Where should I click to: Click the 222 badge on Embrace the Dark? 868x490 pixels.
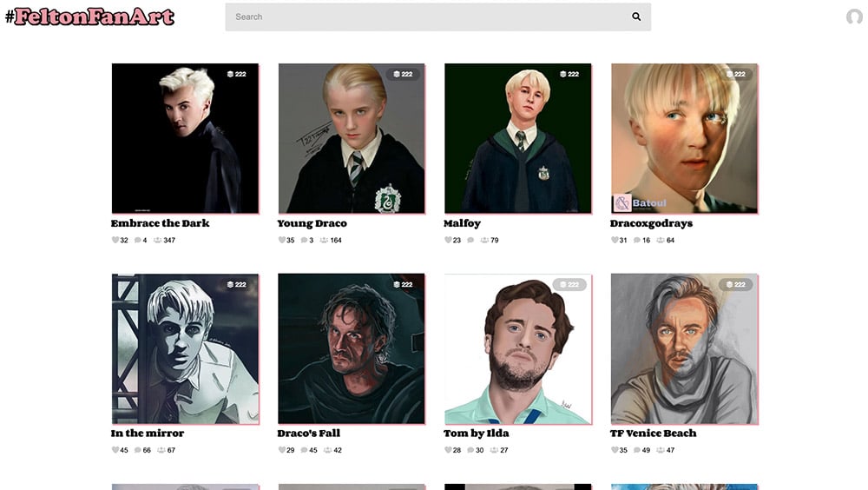click(236, 74)
